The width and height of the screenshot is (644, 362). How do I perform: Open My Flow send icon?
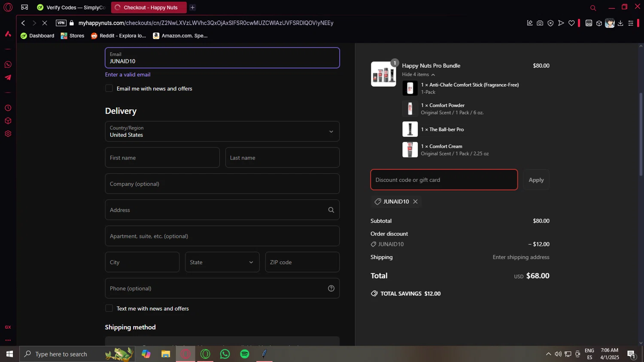pos(561,23)
